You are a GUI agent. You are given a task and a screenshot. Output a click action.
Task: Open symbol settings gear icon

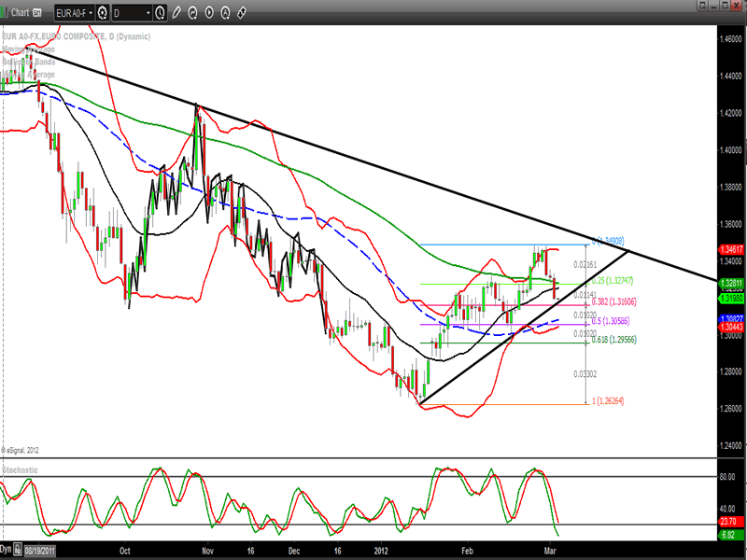[x=102, y=13]
